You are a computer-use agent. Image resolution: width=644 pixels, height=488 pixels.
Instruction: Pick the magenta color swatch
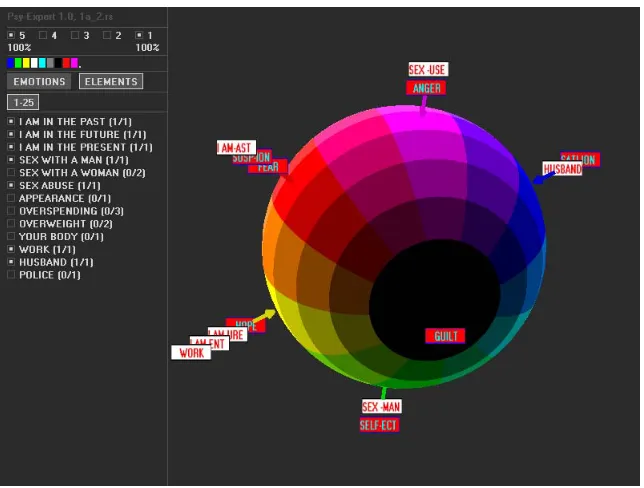coord(74,63)
